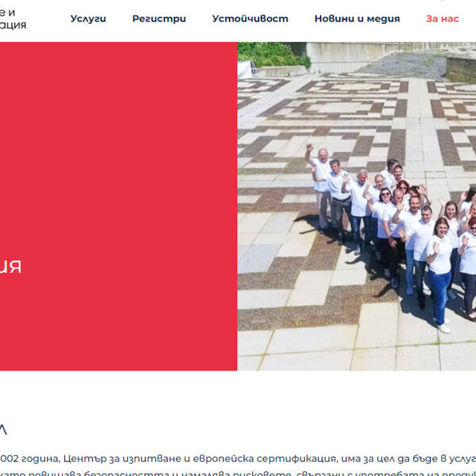Click the paragraph line mentioning Център за изпитване
Viewport: 476px width, 476px height.
point(238,459)
